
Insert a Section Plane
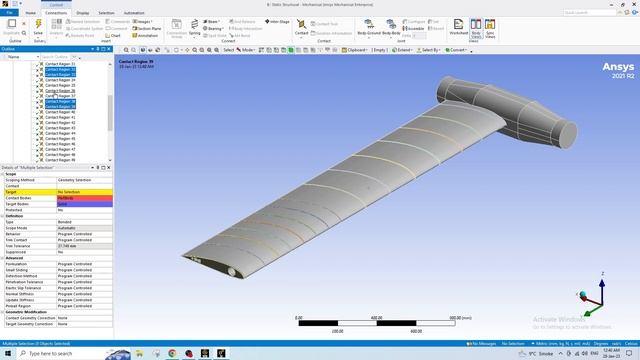click(x=147, y=29)
